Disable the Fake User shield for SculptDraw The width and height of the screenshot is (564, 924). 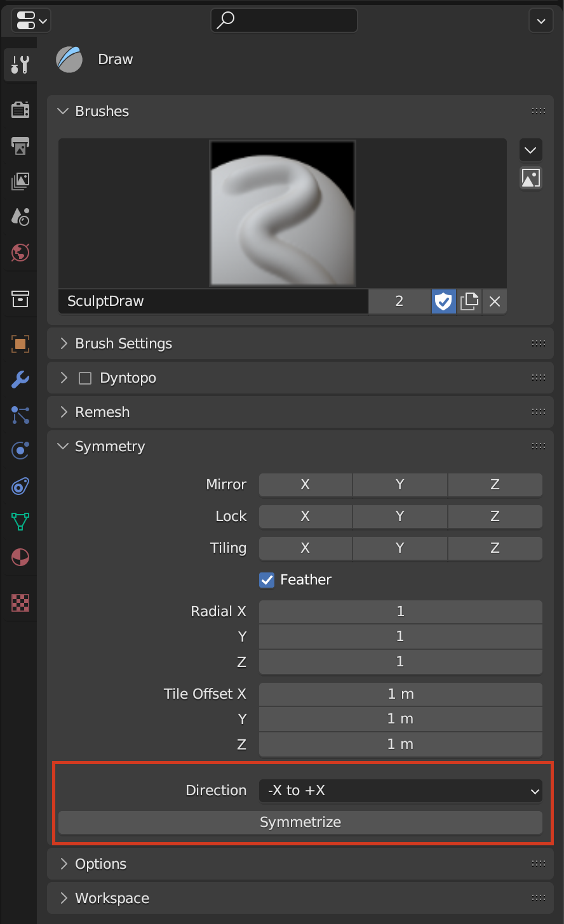point(443,301)
